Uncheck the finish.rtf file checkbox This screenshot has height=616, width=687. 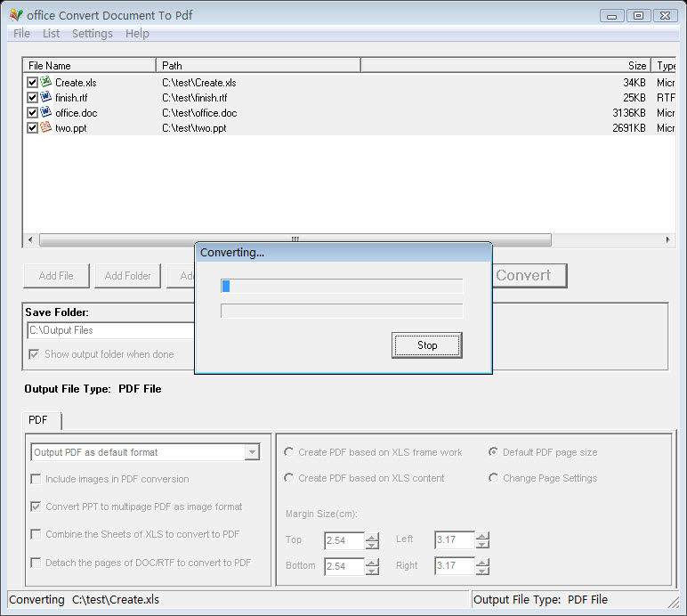[x=32, y=97]
